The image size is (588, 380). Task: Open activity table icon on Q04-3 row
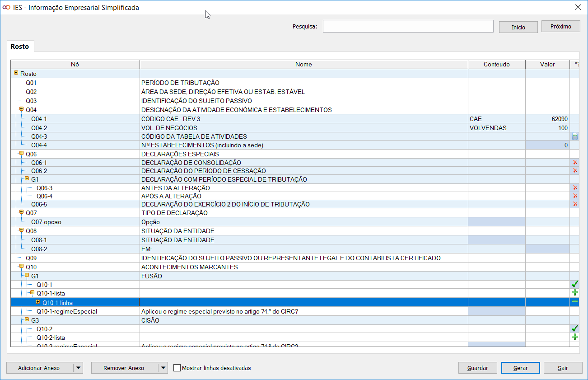point(575,136)
